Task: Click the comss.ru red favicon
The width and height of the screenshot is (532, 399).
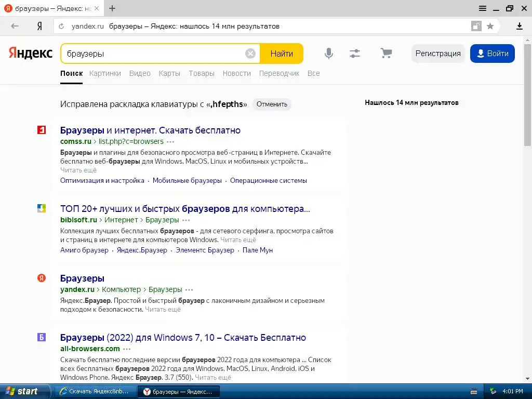Action: tap(42, 130)
